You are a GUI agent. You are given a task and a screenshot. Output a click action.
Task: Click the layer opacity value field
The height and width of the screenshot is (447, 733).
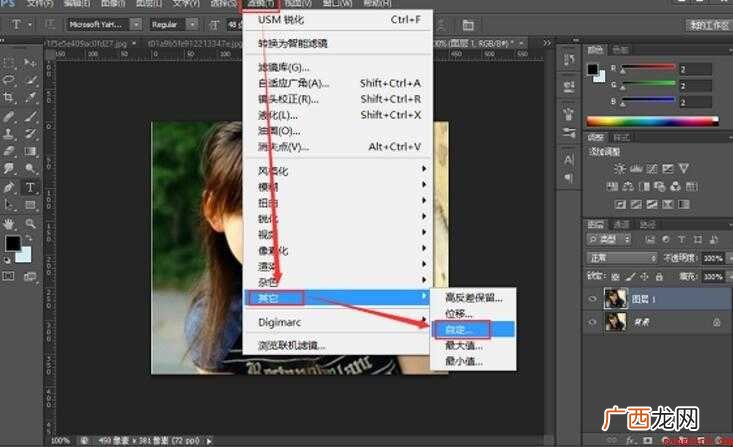click(x=712, y=258)
